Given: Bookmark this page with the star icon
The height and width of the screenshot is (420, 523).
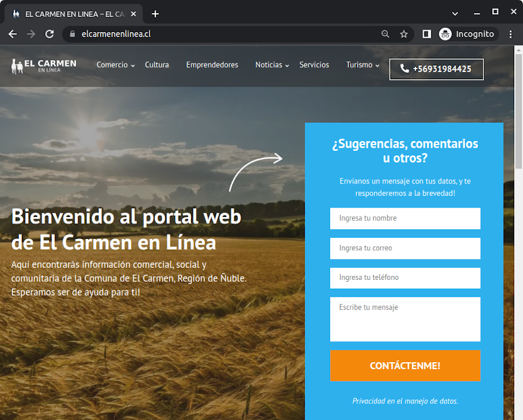Looking at the screenshot, I should pyautogui.click(x=404, y=34).
